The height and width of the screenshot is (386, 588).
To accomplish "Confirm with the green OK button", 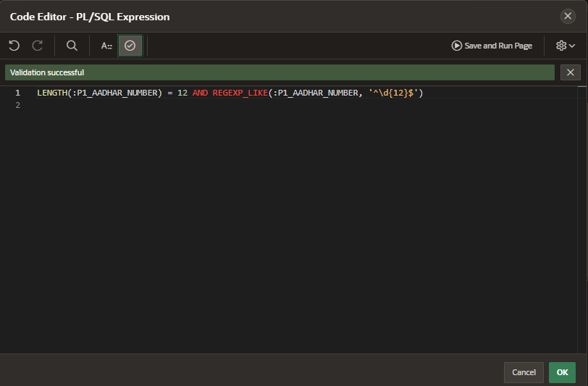I will (x=562, y=372).
